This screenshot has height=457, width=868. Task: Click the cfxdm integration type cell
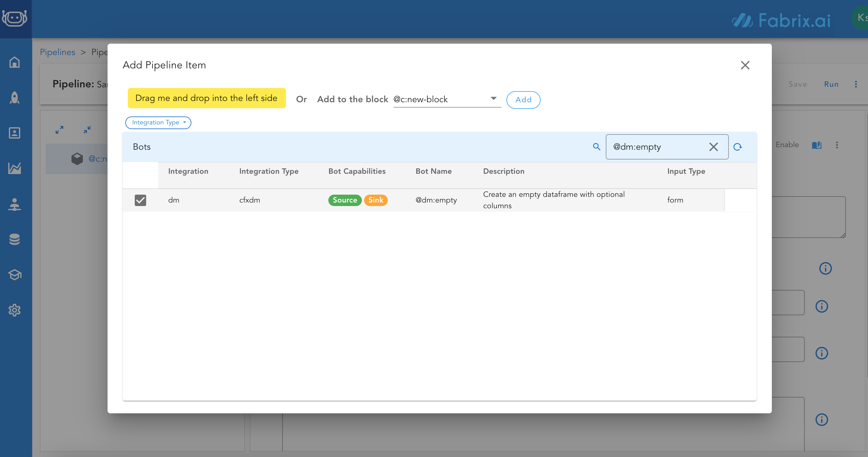(250, 200)
